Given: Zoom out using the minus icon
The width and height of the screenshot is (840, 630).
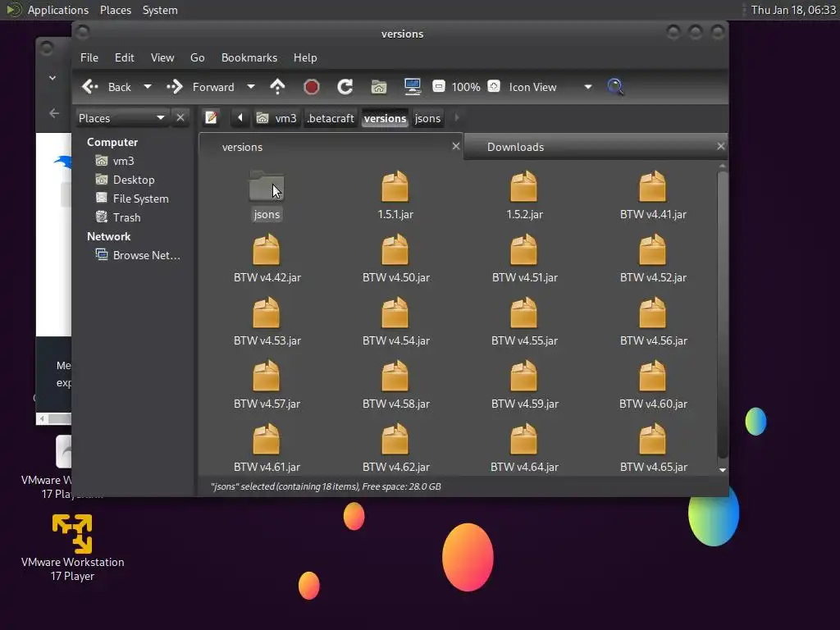Looking at the screenshot, I should tap(439, 87).
